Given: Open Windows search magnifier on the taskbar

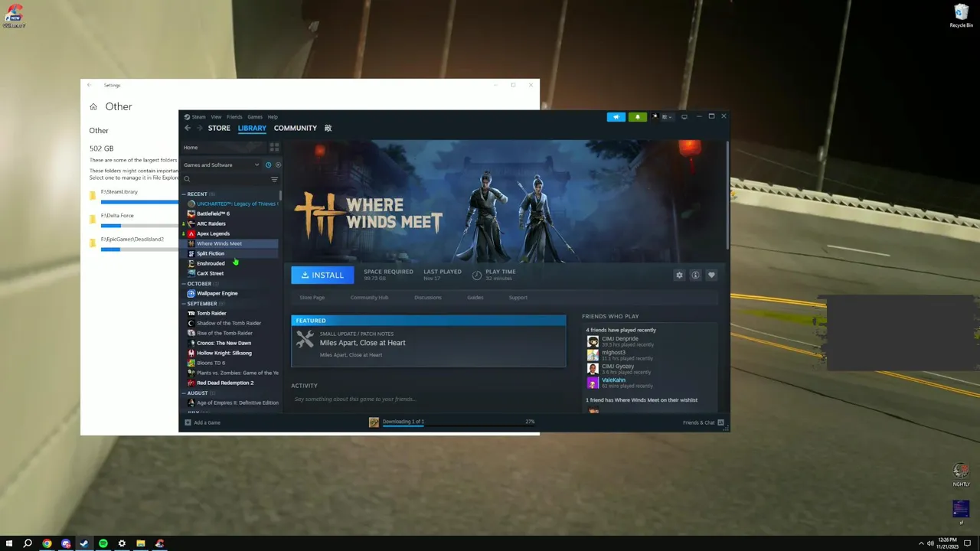Looking at the screenshot, I should 28,543.
